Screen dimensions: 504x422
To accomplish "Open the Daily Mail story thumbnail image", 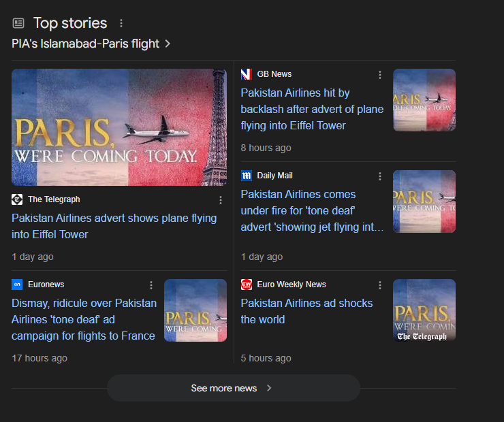I will (x=424, y=201).
